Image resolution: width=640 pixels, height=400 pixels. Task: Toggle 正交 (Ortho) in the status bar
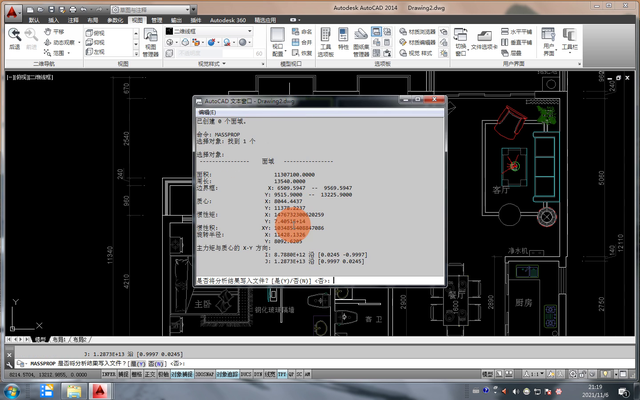pyautogui.click(x=150, y=374)
